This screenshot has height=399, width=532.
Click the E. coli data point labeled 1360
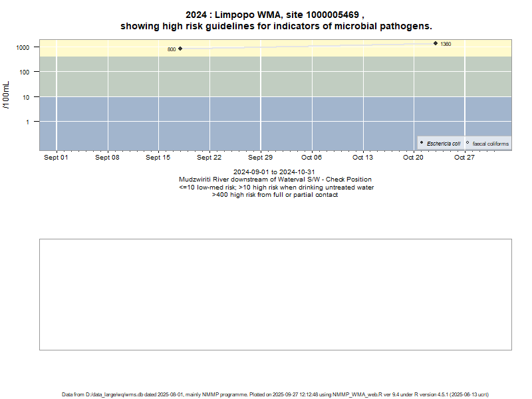pyautogui.click(x=436, y=43)
